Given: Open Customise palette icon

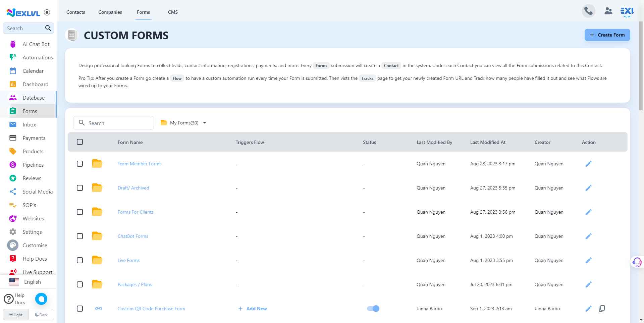Looking at the screenshot, I should tap(13, 245).
